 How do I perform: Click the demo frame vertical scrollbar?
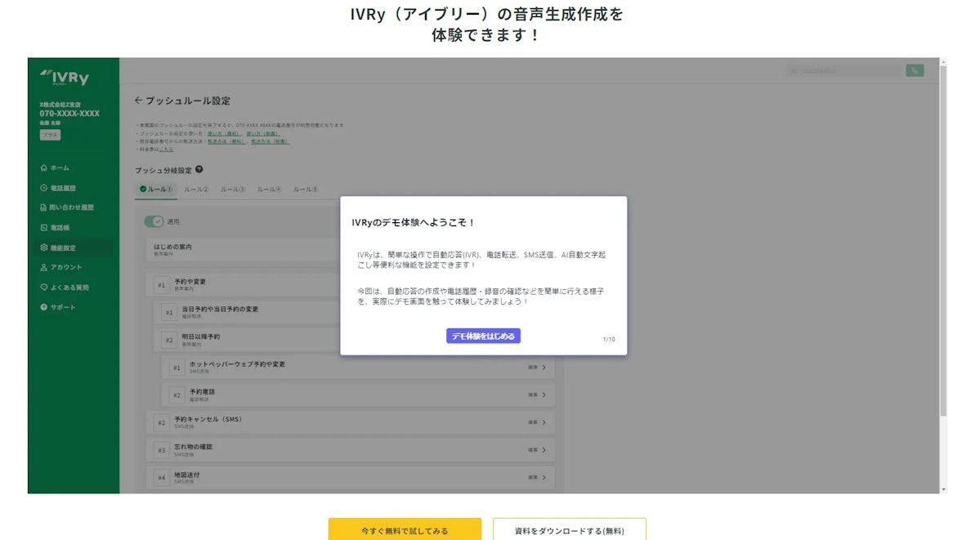coord(943,241)
